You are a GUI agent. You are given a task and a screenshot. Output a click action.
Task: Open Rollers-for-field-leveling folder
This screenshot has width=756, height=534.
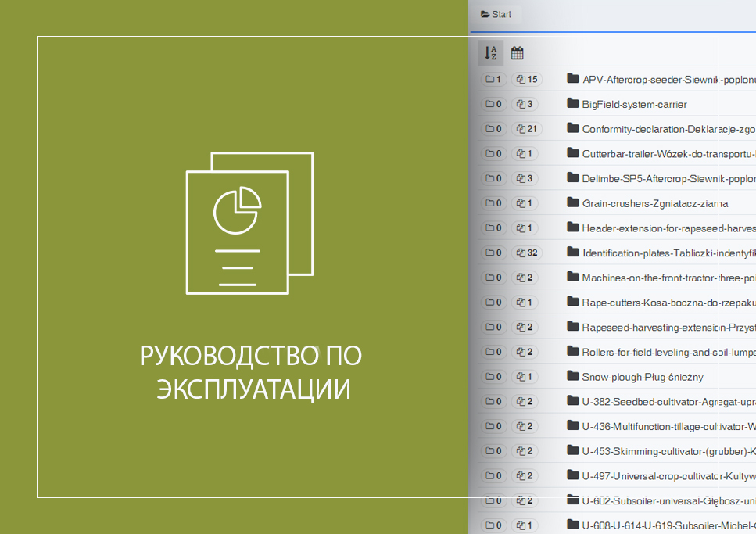[668, 352]
